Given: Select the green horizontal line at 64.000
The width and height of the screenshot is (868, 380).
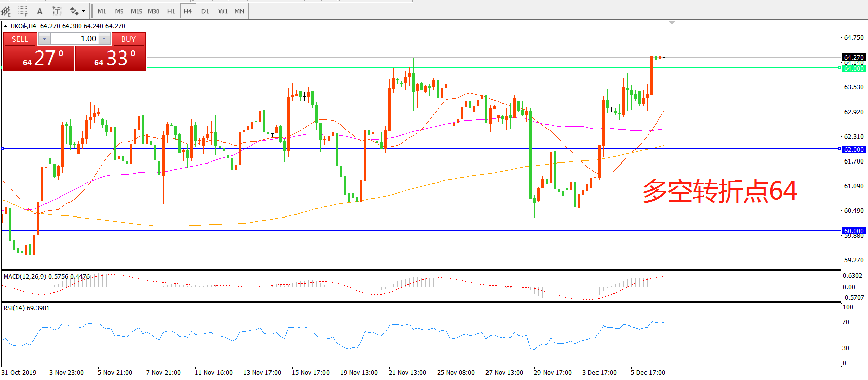Looking at the screenshot, I should click(454, 68).
